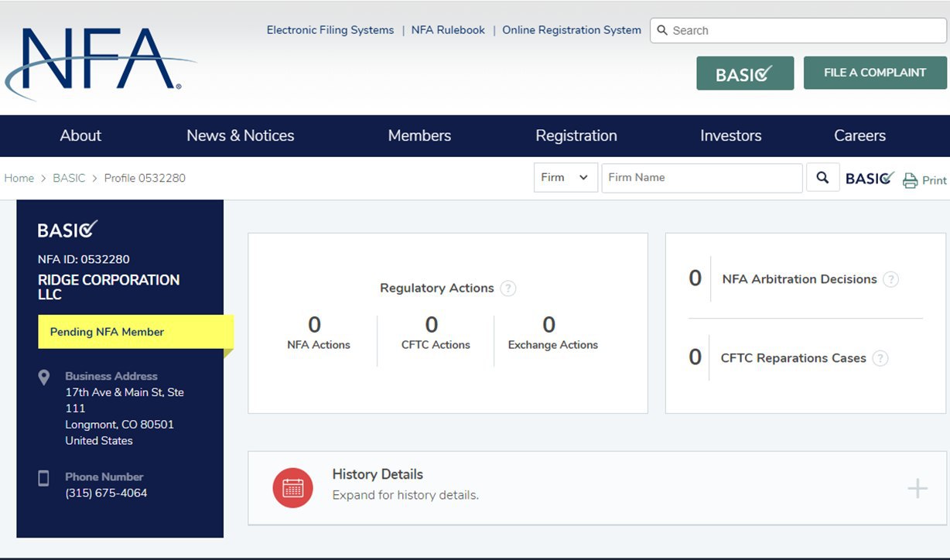This screenshot has height=560, width=950.
Task: Click the File a Complaint button
Action: click(875, 73)
